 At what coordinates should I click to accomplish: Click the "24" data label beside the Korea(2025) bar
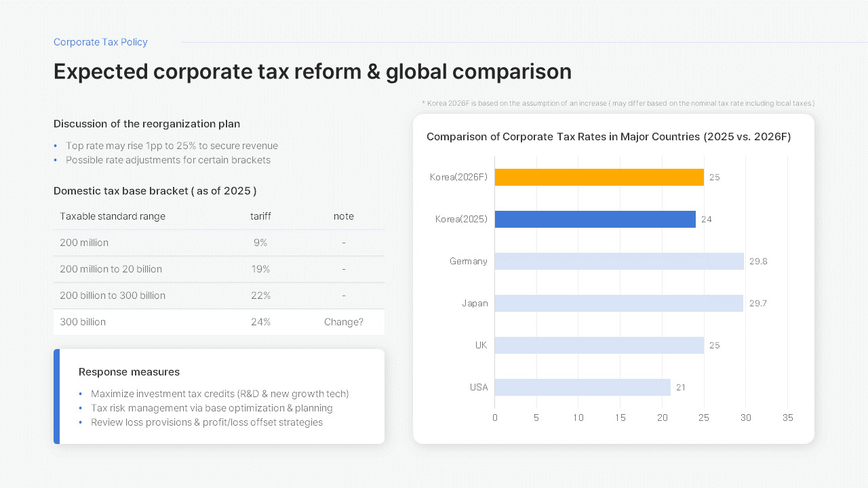(x=707, y=219)
